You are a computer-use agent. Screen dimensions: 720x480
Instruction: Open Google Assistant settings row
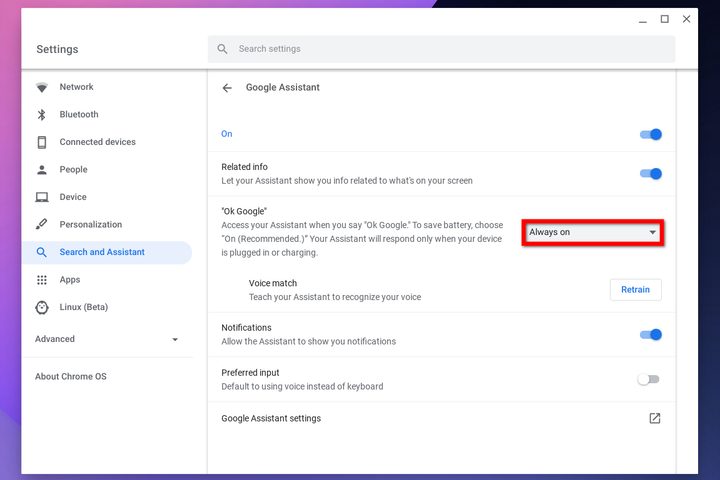pos(441,418)
